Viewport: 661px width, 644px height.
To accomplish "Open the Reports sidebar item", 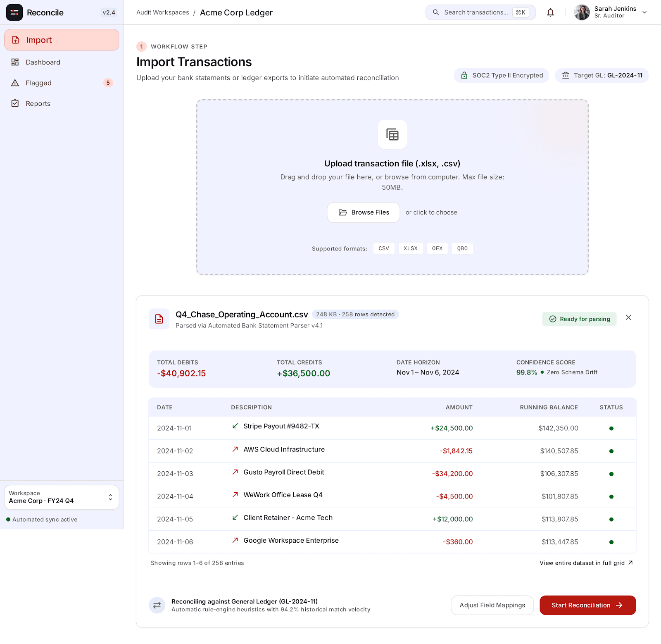I will click(62, 103).
